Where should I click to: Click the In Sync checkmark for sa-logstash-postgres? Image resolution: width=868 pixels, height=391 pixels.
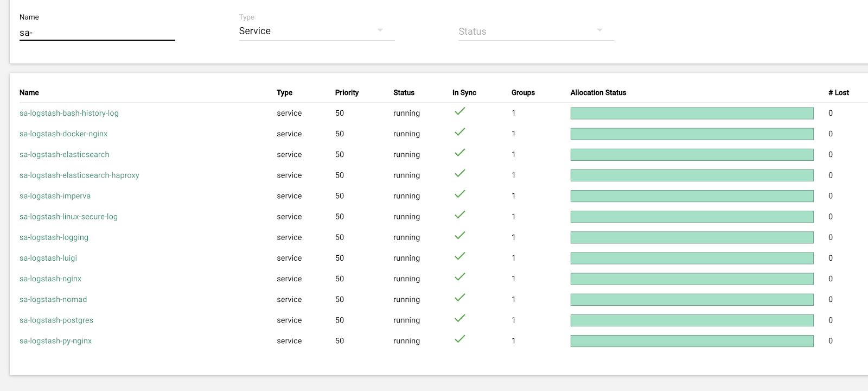click(x=460, y=318)
